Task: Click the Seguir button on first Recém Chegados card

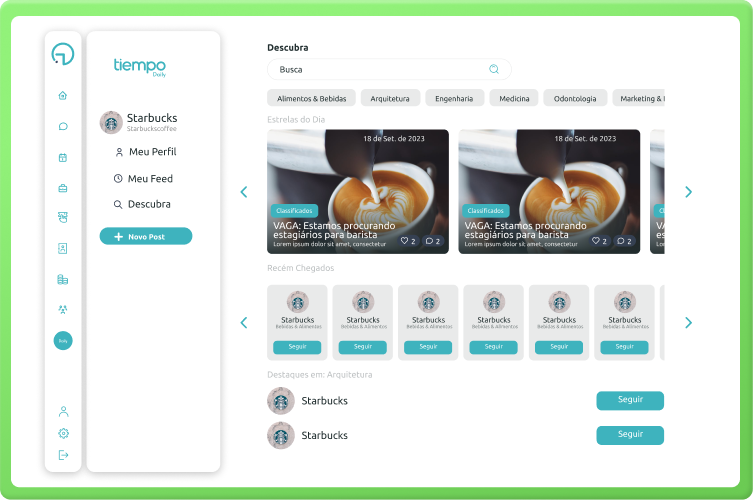Action: (297, 347)
